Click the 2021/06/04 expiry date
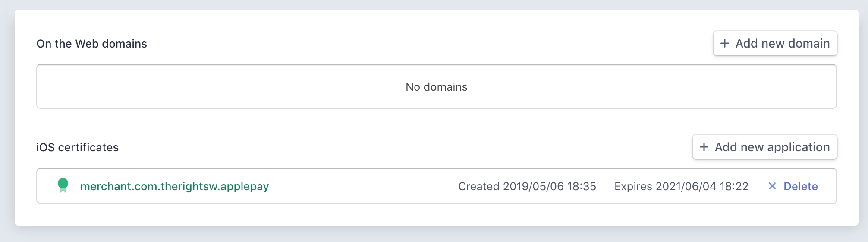The height and width of the screenshot is (242, 868). point(686,186)
